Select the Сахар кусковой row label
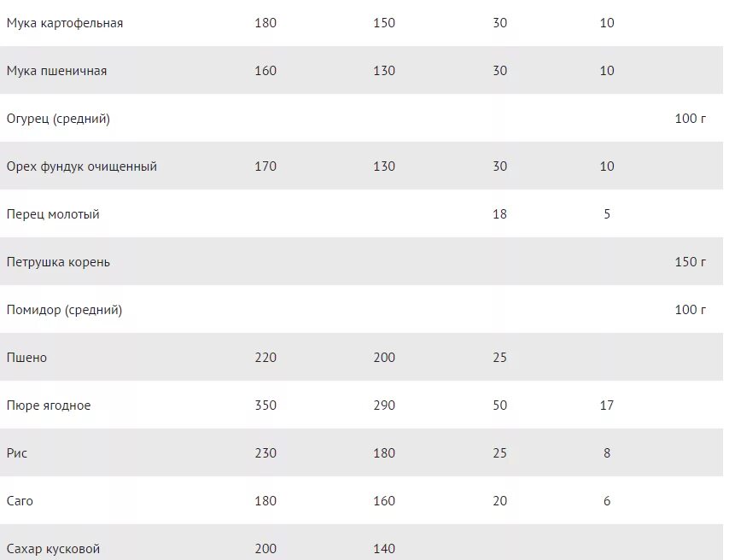729x560 pixels. pyautogui.click(x=53, y=549)
